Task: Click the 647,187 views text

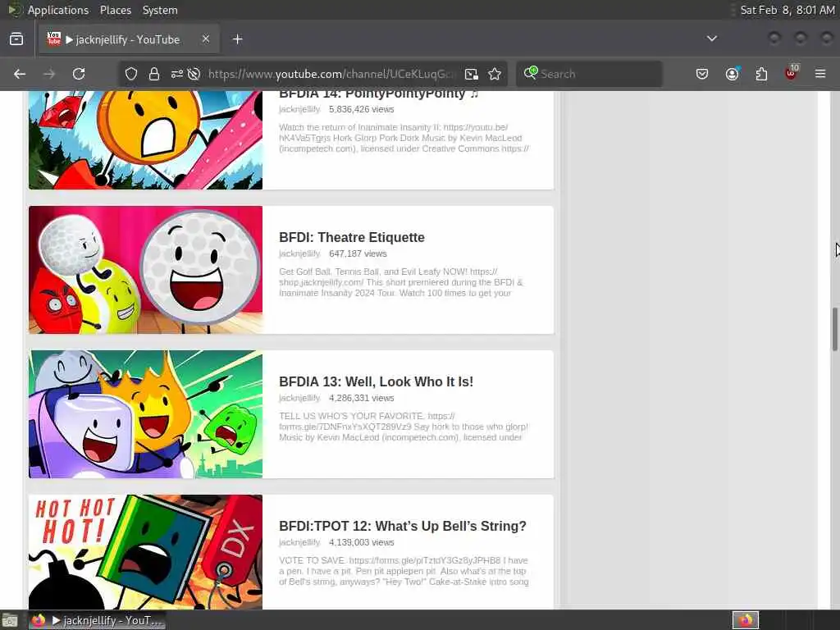Action: (358, 254)
